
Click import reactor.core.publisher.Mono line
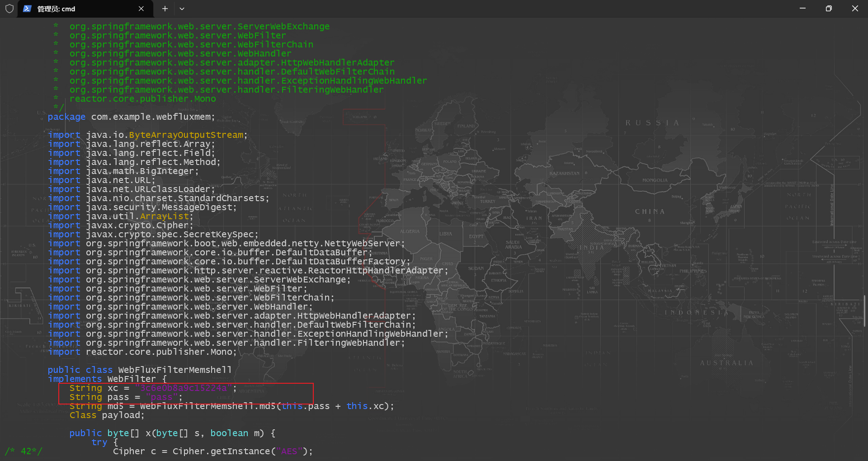142,352
